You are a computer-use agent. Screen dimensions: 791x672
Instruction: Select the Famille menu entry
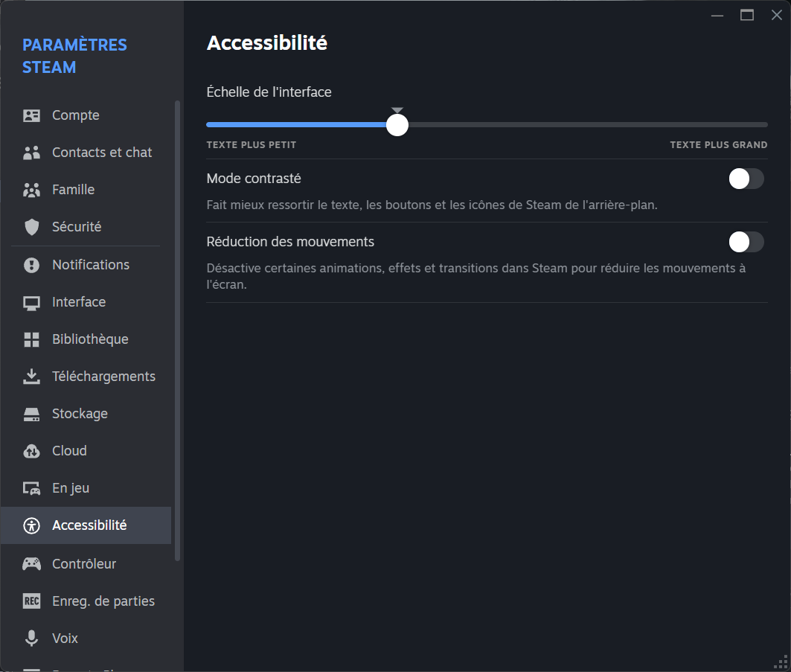86,191
